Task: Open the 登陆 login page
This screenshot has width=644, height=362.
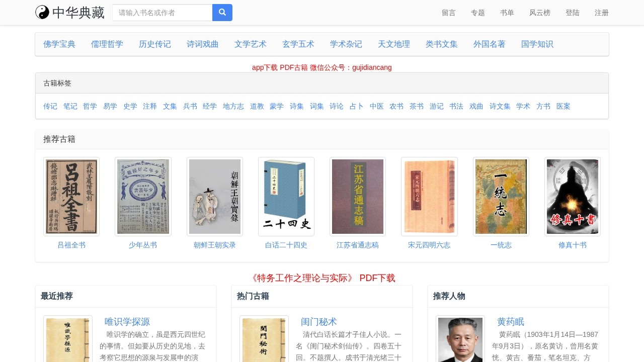Action: point(573,13)
